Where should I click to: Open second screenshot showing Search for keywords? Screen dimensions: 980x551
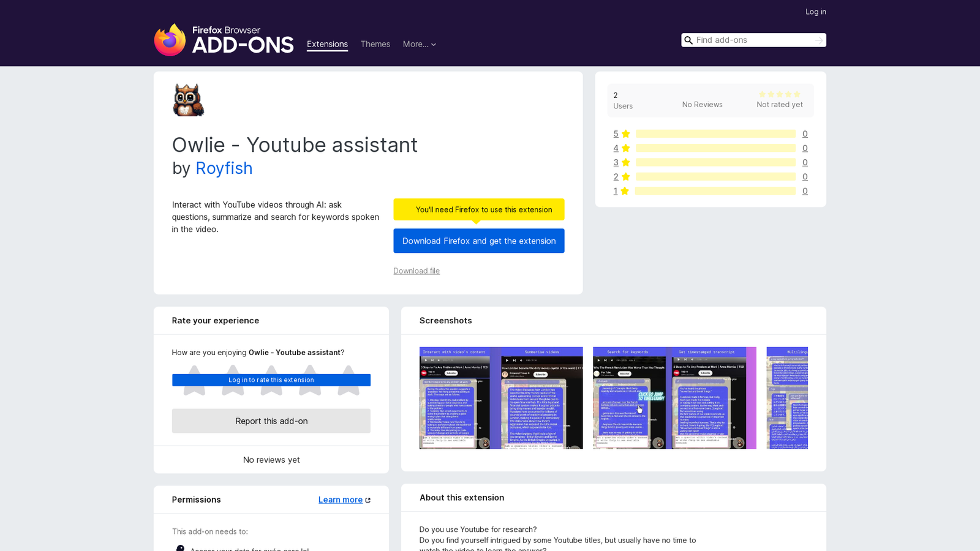pyautogui.click(x=674, y=398)
